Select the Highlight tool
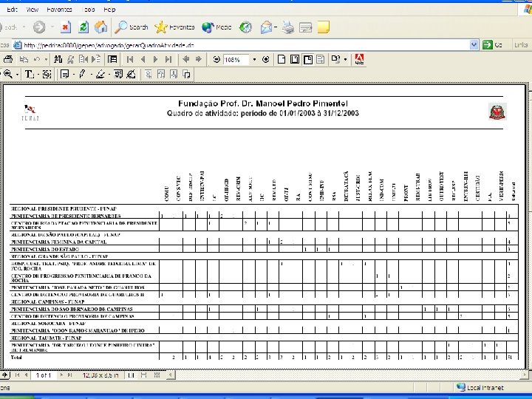This screenshot has height=399, width=532. [x=100, y=74]
